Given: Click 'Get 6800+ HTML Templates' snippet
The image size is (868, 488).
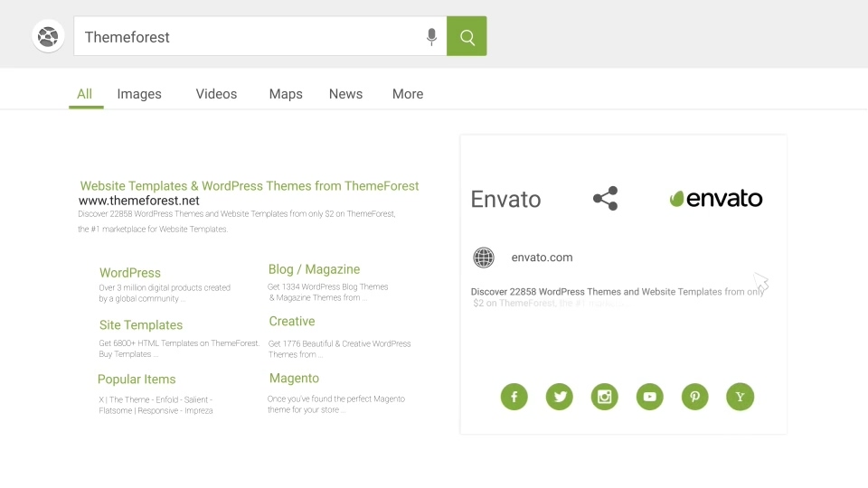Looking at the screenshot, I should point(179,349).
